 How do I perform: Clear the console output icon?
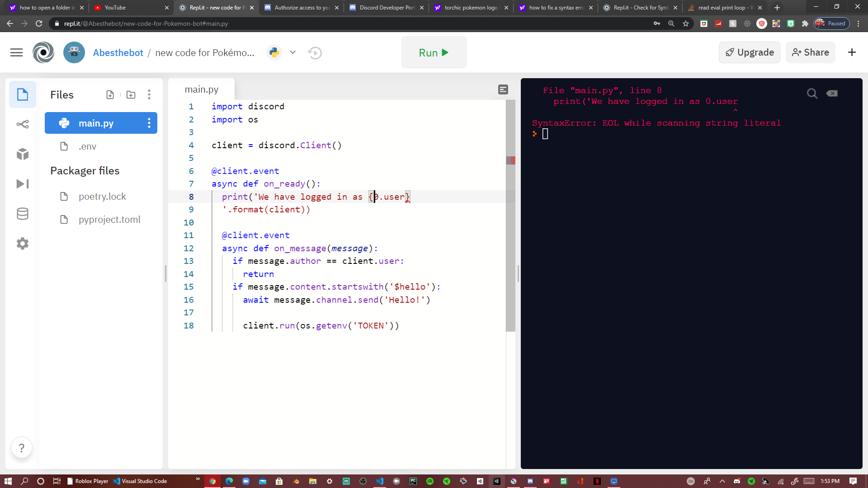point(832,94)
